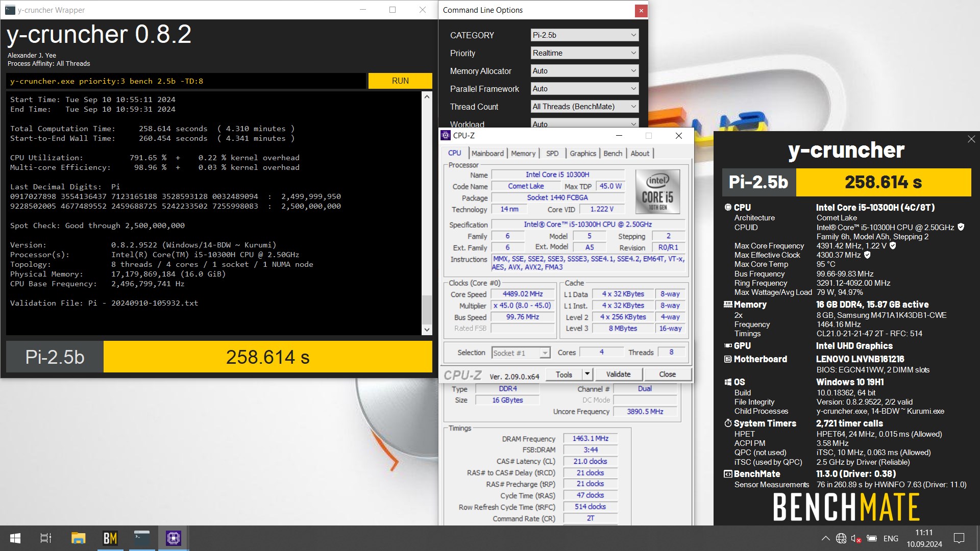Click the Core Speed 4489.02 MHz value

pyautogui.click(x=523, y=294)
